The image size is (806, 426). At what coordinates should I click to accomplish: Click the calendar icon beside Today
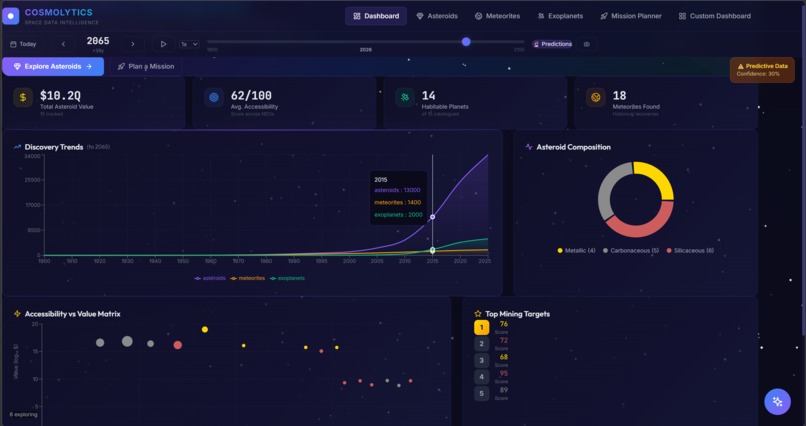[13, 44]
